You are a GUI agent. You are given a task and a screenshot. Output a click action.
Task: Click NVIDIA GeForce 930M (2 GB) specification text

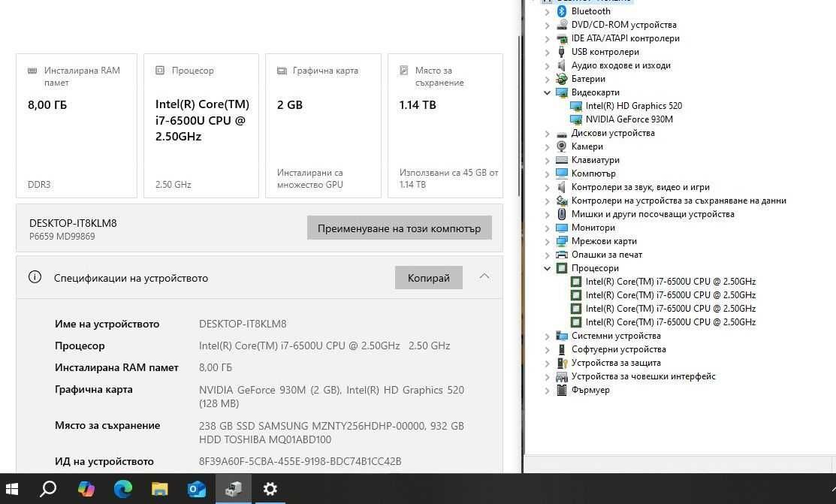(x=270, y=390)
